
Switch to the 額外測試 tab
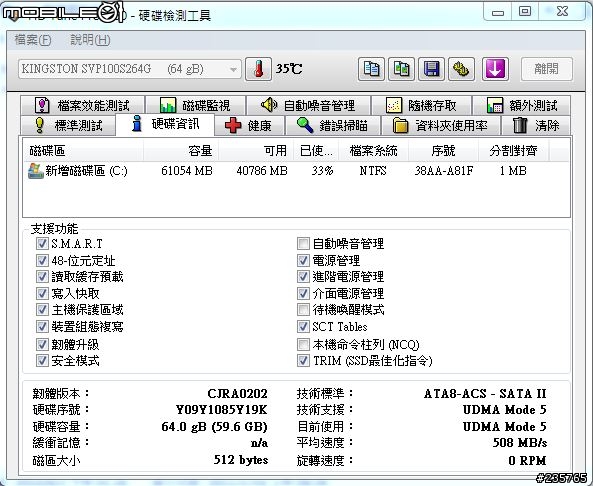pos(522,105)
